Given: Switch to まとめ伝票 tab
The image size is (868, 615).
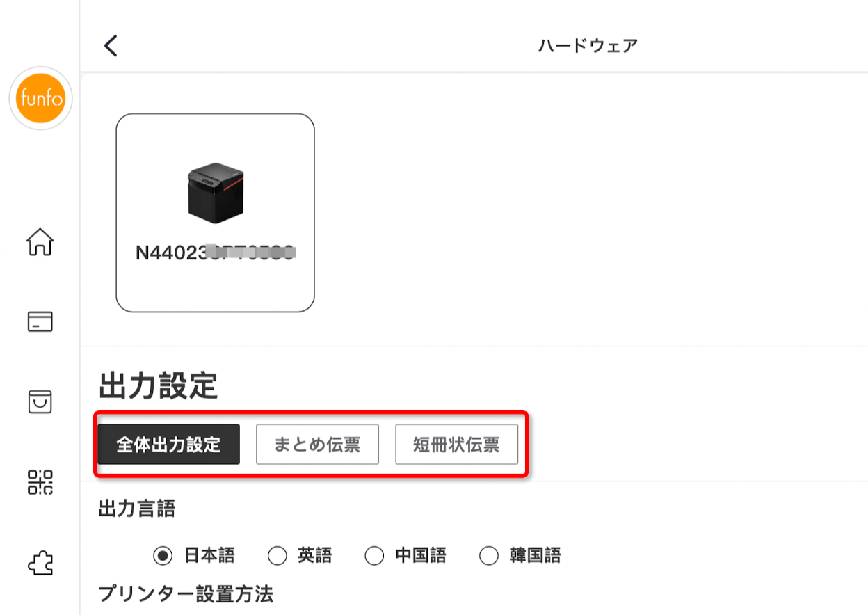Looking at the screenshot, I should tap(317, 445).
